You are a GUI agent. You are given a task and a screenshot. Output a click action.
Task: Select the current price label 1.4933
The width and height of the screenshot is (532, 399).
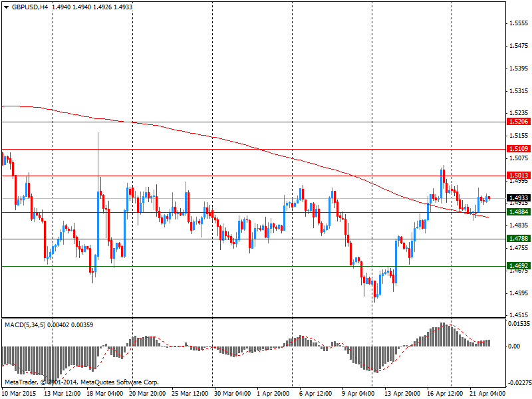(x=519, y=198)
